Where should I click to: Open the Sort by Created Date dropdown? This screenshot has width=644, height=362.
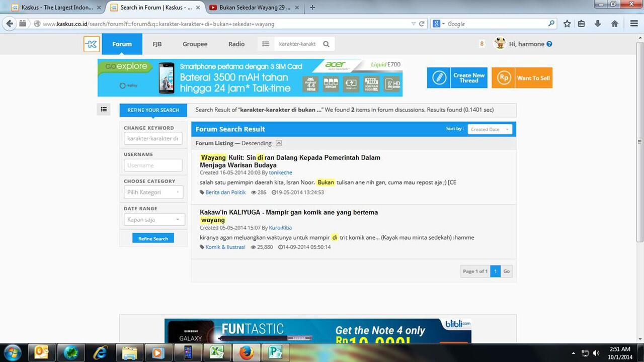click(x=490, y=129)
